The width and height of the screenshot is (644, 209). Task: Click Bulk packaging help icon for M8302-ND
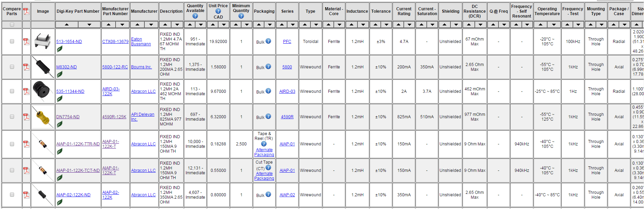click(x=268, y=66)
